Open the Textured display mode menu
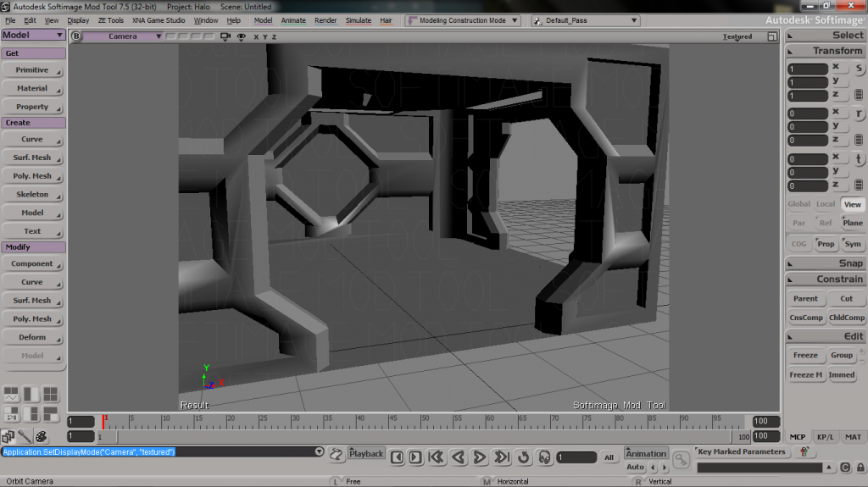This screenshot has width=868, height=487. click(737, 36)
